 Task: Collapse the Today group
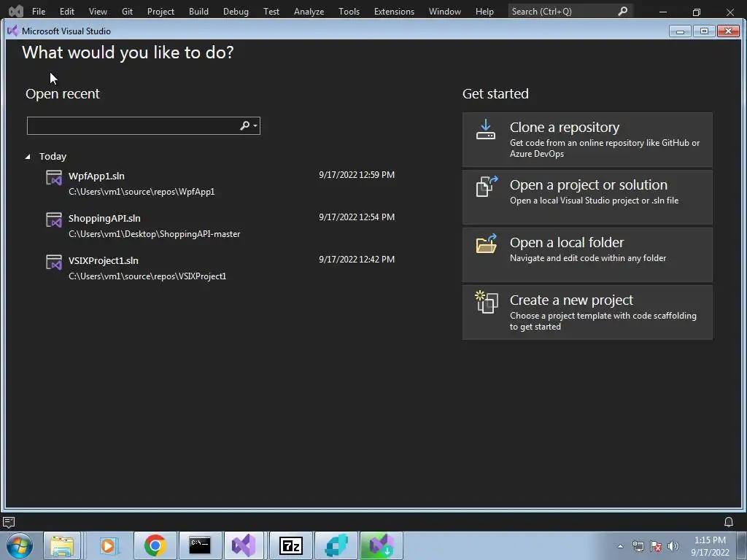[28, 156]
